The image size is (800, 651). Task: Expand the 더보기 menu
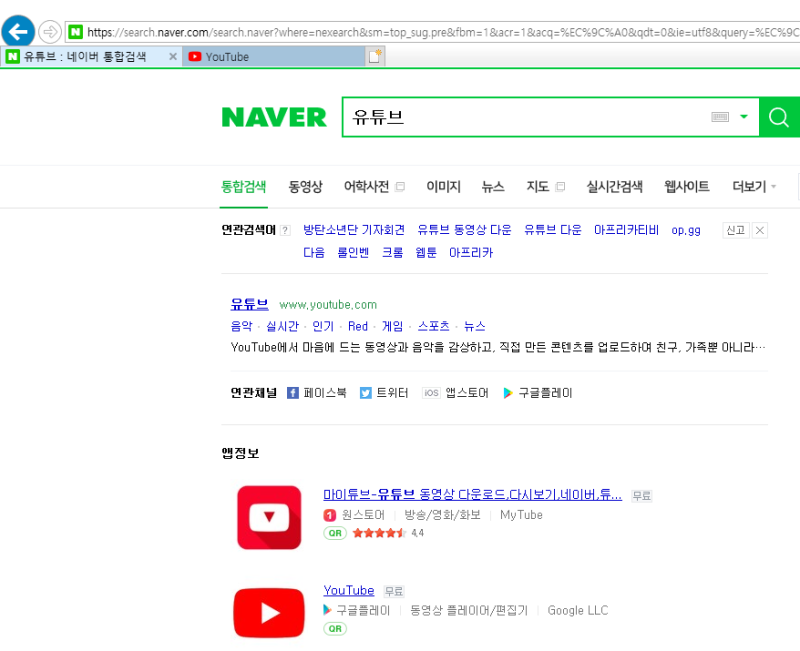pos(754,187)
